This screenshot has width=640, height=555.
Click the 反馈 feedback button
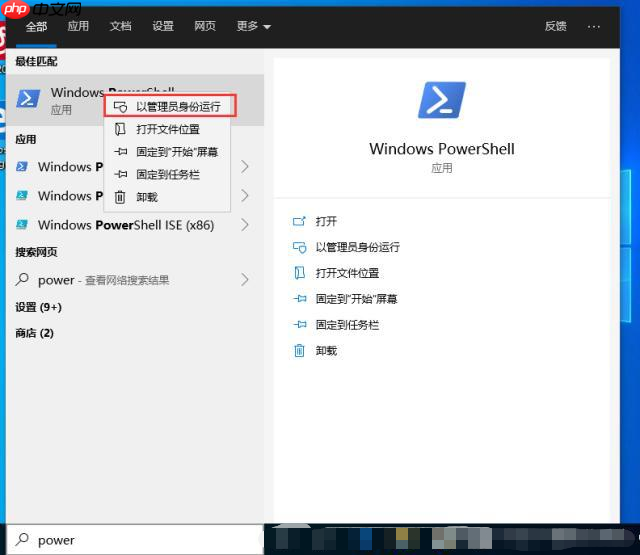pos(556,26)
